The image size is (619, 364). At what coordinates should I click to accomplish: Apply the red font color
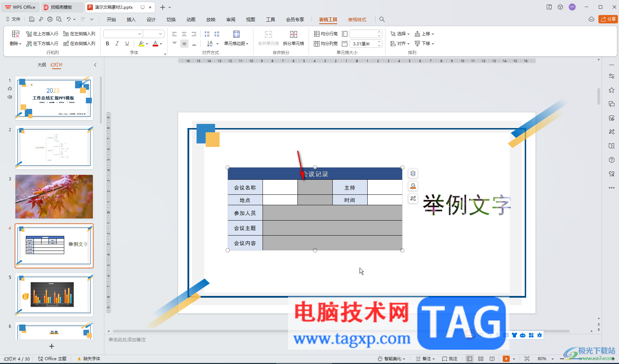click(155, 44)
